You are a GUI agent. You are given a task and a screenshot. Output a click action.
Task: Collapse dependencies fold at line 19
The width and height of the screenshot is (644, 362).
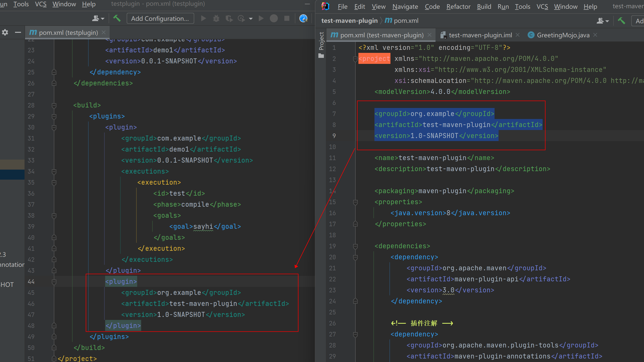[355, 246]
